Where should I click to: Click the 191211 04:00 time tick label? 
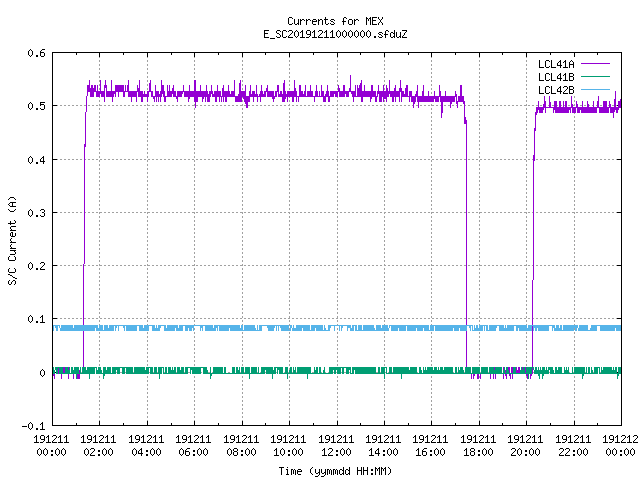coord(146,446)
